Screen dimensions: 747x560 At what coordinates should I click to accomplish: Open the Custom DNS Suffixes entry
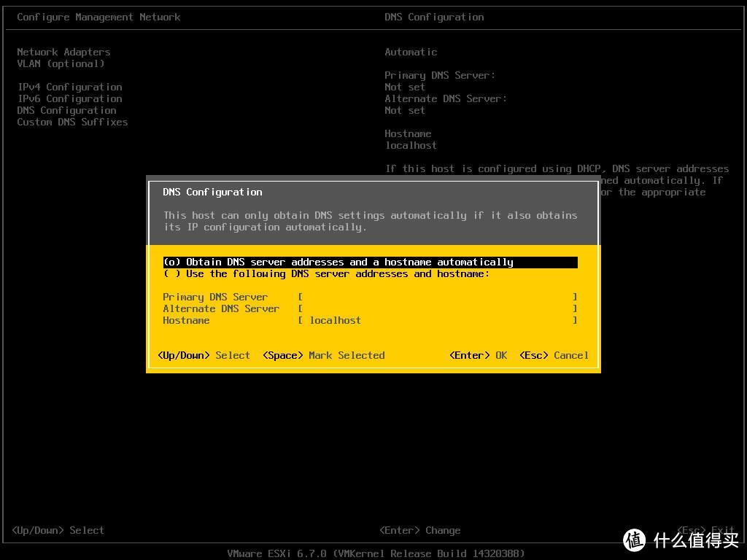point(72,122)
